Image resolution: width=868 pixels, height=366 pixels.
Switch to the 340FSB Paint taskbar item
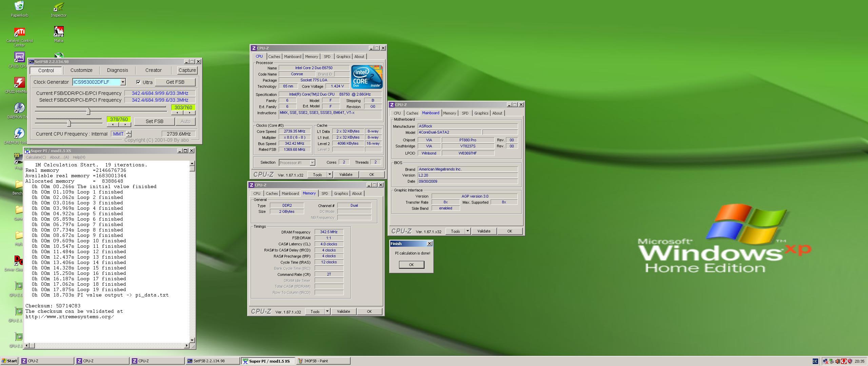[323, 361]
